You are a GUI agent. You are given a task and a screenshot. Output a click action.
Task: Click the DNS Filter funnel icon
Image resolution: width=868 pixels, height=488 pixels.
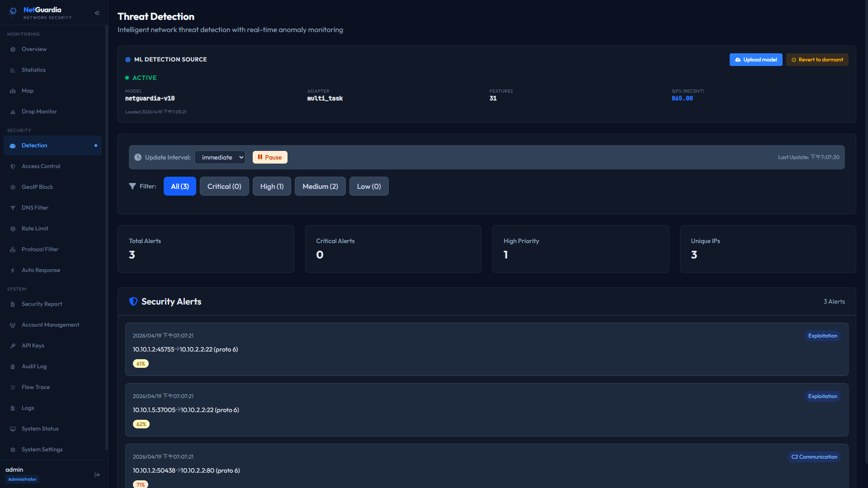click(x=13, y=208)
